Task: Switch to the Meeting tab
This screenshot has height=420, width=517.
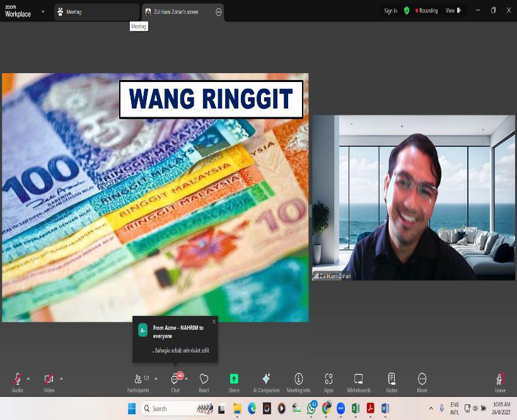Action: [x=96, y=11]
